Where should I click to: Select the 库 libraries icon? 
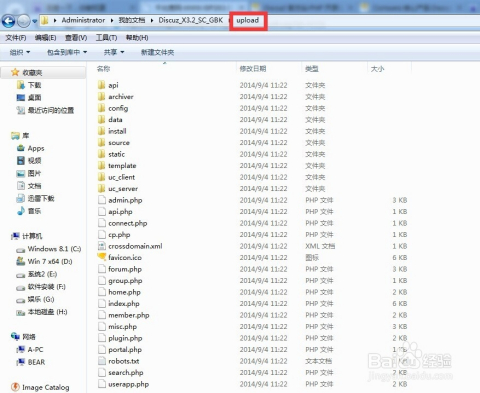[15, 135]
